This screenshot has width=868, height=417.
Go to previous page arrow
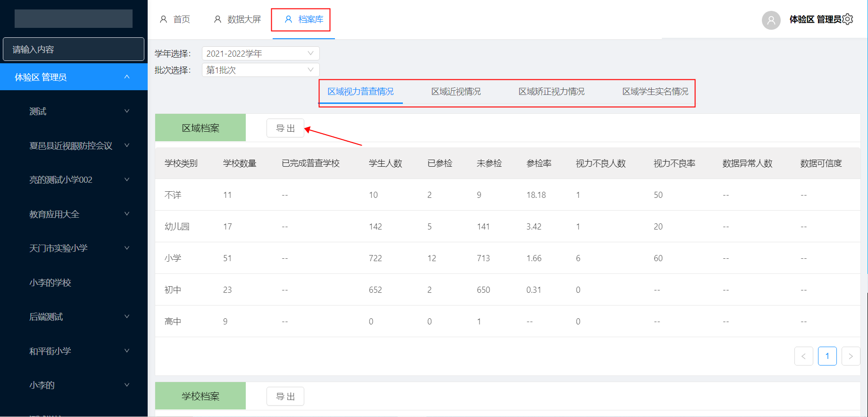coord(804,356)
